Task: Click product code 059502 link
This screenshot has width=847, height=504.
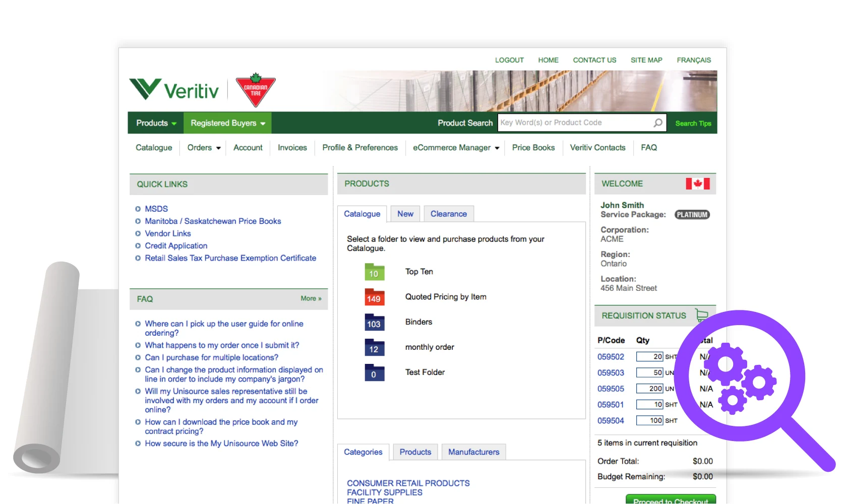Action: 611,356
